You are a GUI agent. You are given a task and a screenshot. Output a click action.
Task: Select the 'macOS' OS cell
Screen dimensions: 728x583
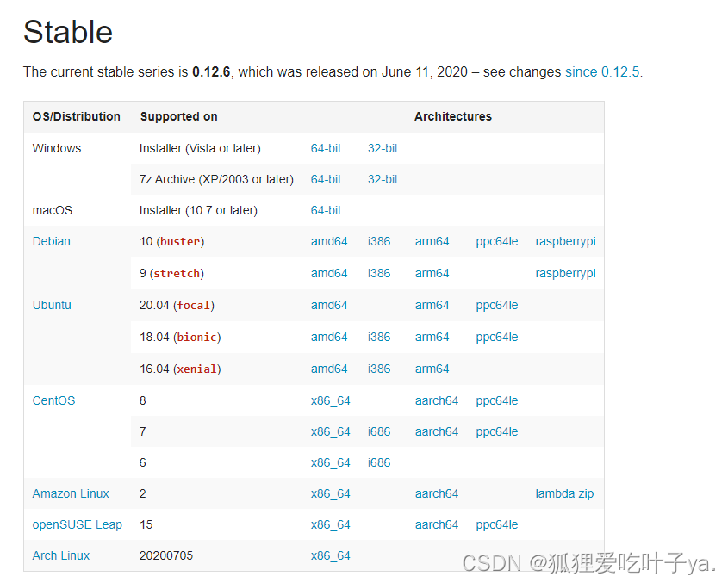pos(53,210)
